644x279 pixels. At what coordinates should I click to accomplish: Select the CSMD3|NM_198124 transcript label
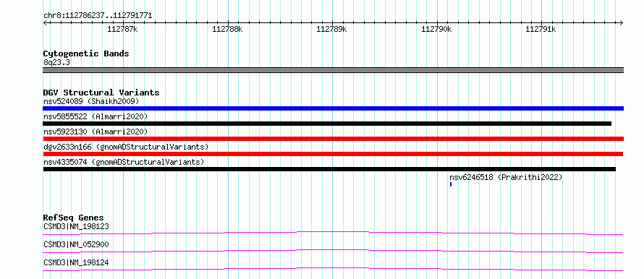point(76,262)
